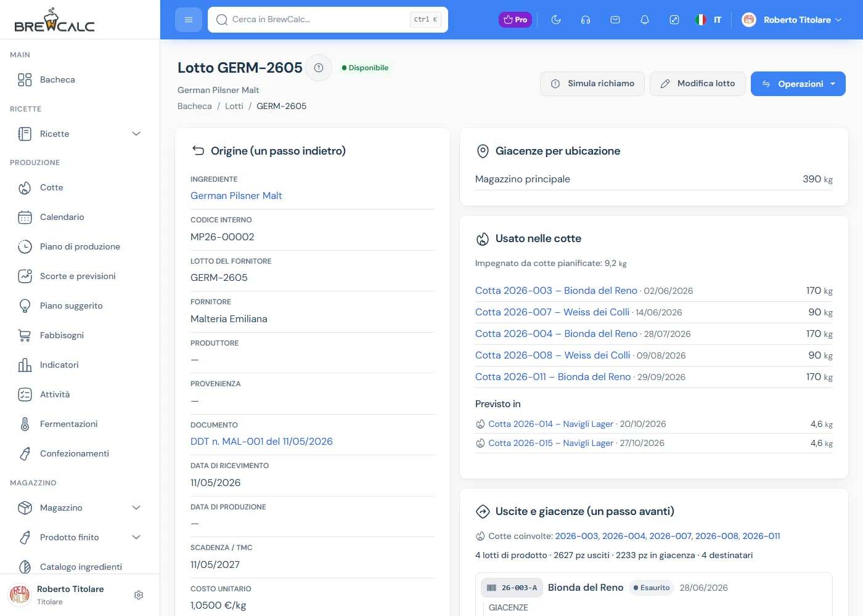Click the Pro plan badge
Image resolution: width=863 pixels, height=616 pixels.
pyautogui.click(x=515, y=20)
